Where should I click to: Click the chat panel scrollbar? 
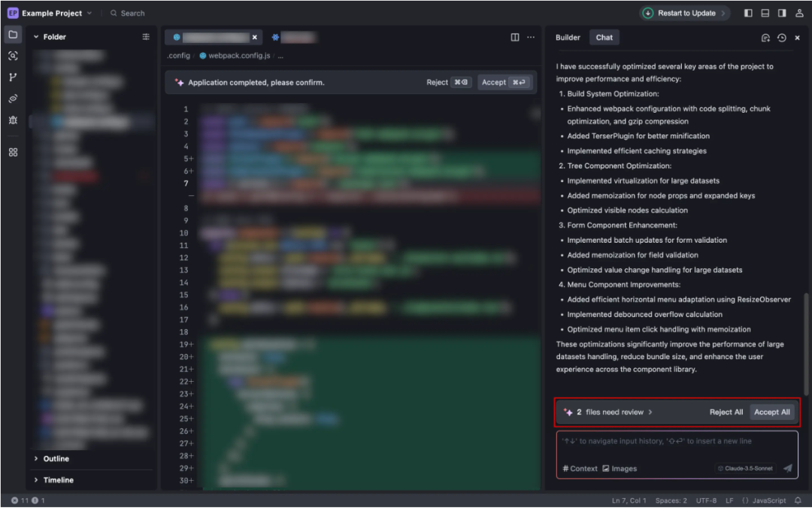806,344
